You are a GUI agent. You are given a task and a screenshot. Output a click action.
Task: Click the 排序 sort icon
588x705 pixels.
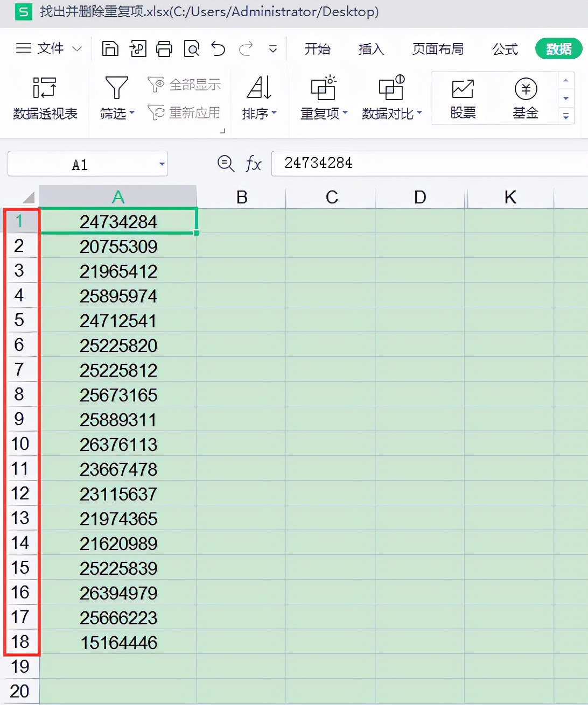(x=259, y=87)
